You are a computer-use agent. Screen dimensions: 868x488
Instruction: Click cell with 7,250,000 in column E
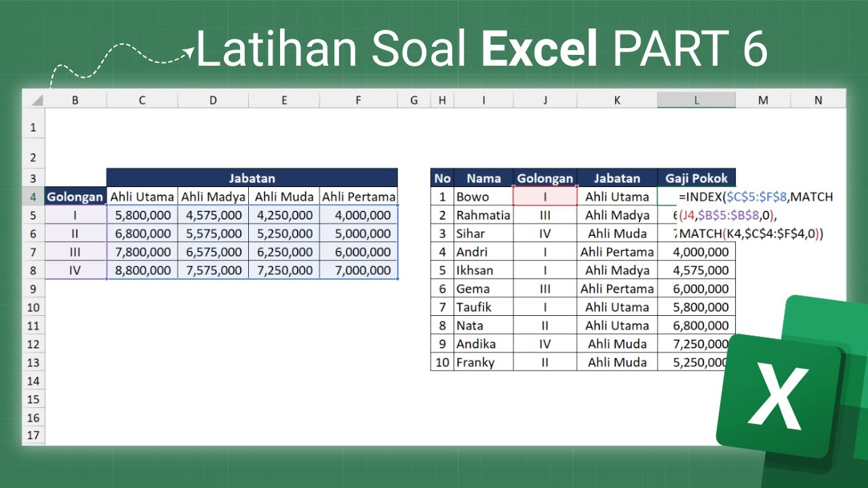click(x=284, y=270)
